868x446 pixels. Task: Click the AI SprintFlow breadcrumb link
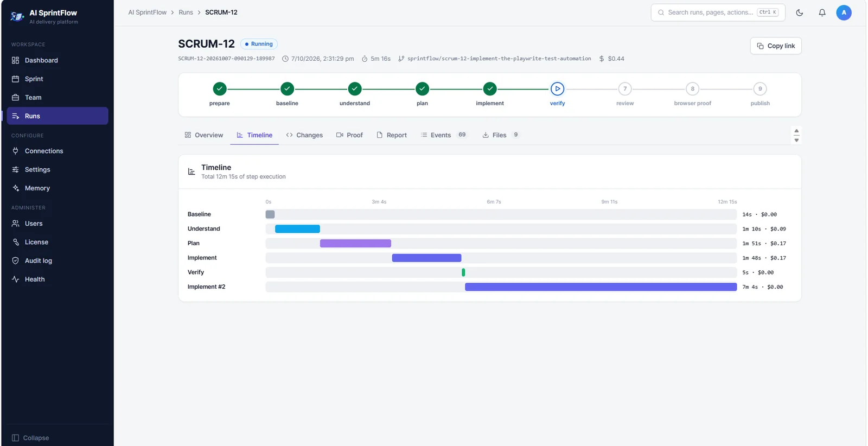point(148,12)
